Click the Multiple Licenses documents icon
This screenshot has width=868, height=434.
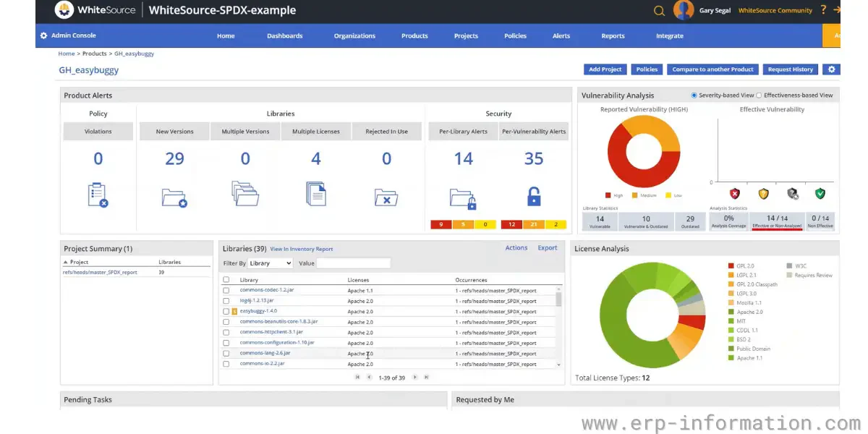pos(316,193)
